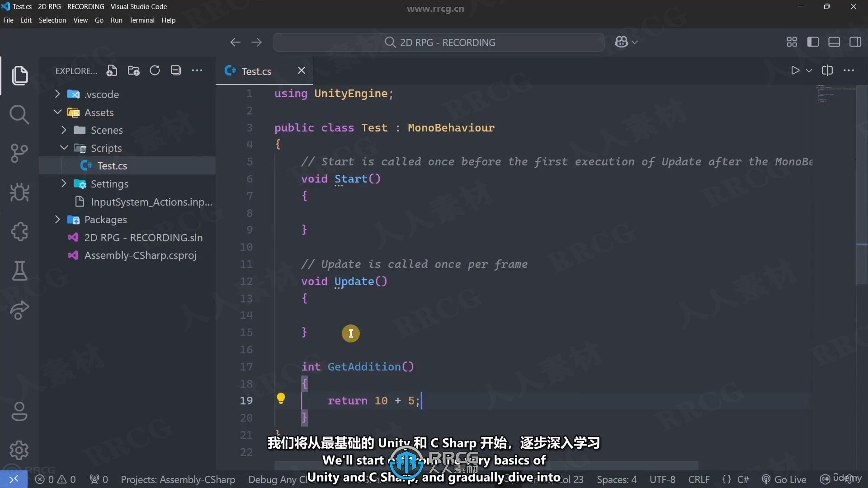868x488 pixels.
Task: Open the errors and warnings status item
Action: point(55,479)
